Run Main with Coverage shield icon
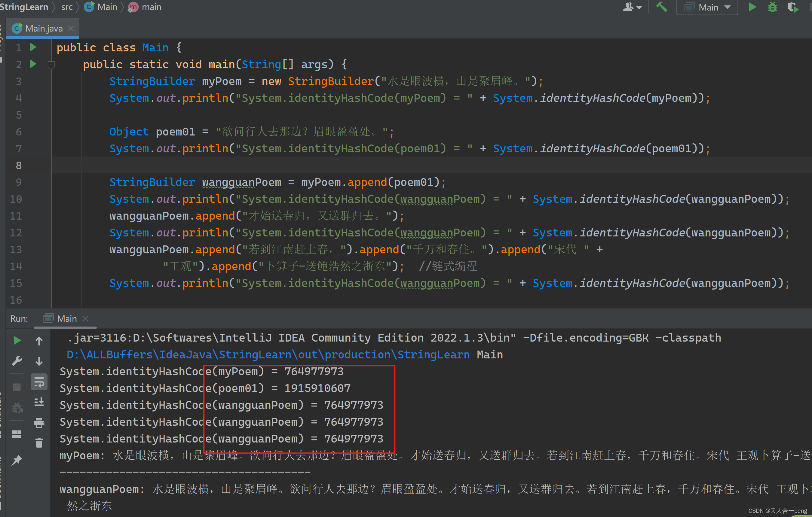Viewport: 812px width, 517px height. 793,7
